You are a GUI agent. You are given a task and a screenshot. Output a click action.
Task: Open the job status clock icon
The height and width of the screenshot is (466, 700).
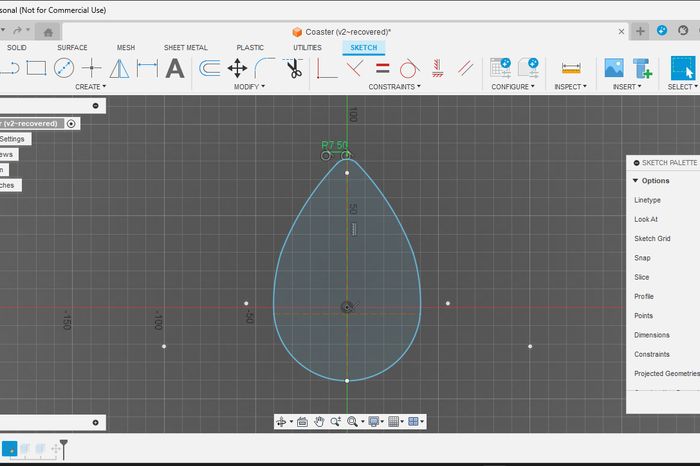point(683,30)
